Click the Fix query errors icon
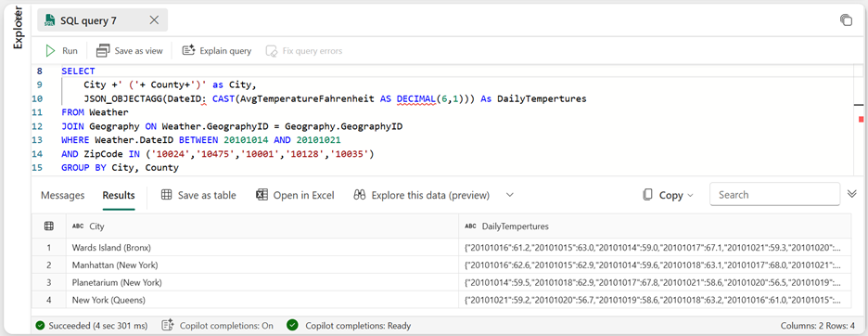868x336 pixels. 271,51
